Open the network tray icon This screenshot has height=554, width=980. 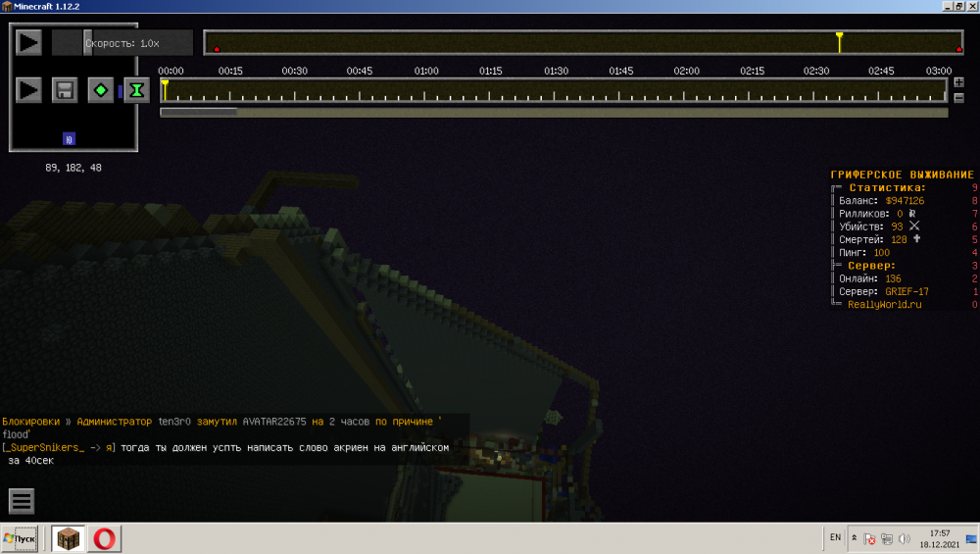887,538
